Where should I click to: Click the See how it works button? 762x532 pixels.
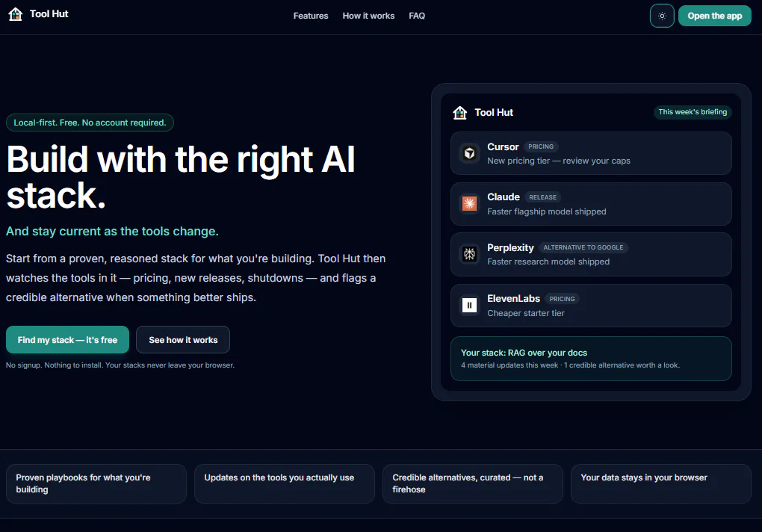click(x=183, y=340)
